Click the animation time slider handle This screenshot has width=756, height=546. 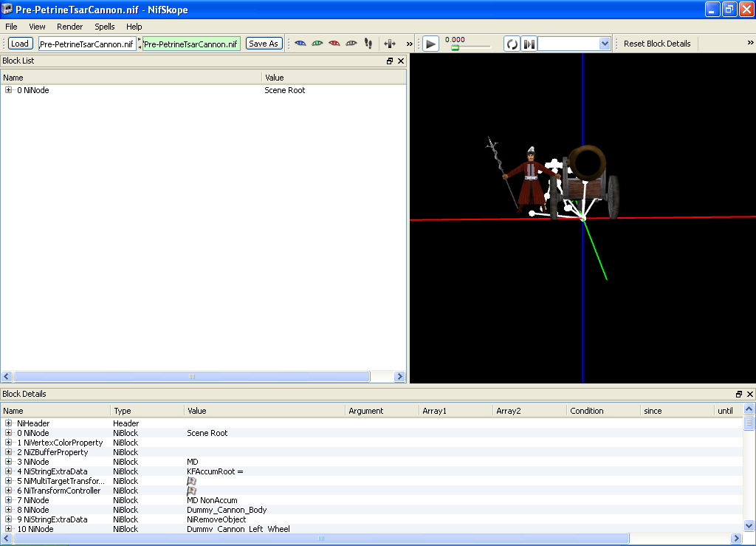coord(455,48)
